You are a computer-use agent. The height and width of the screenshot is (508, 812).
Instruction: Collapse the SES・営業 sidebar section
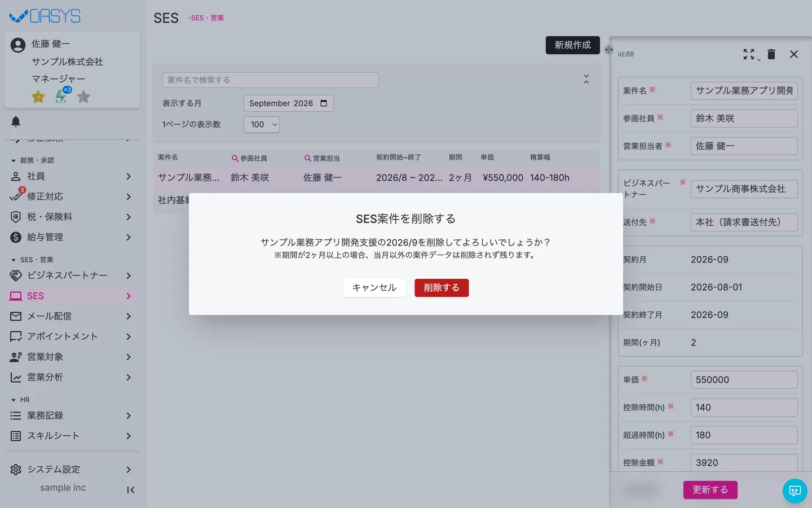point(14,260)
